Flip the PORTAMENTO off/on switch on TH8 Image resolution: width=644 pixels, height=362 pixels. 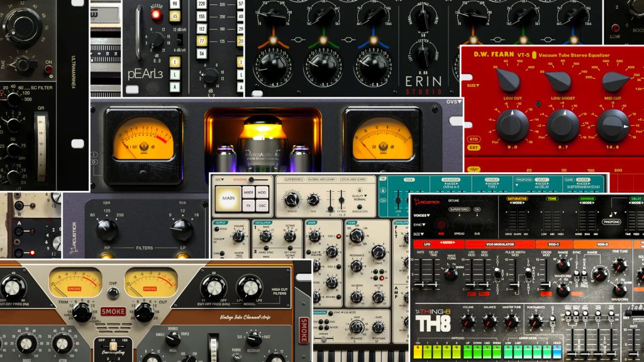click(x=552, y=321)
